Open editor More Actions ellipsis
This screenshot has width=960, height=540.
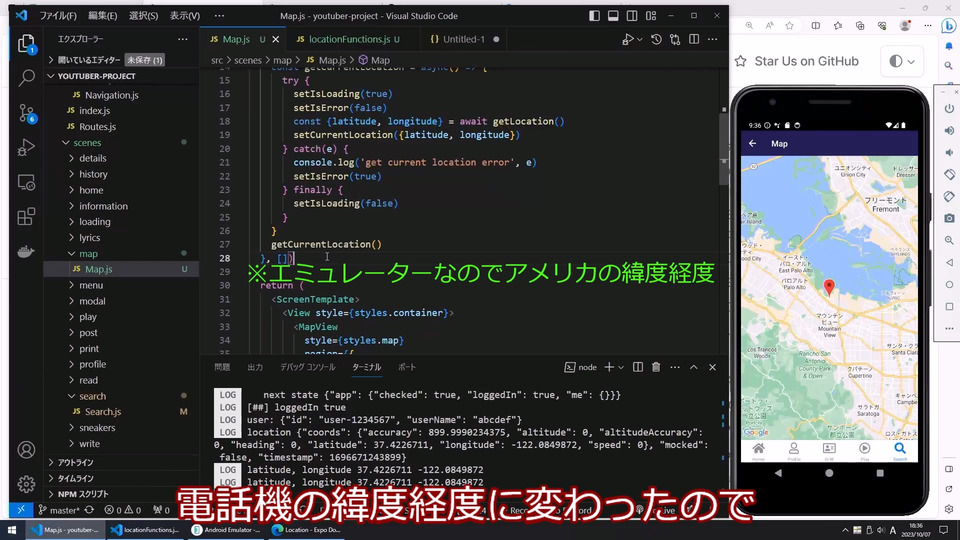pos(713,39)
